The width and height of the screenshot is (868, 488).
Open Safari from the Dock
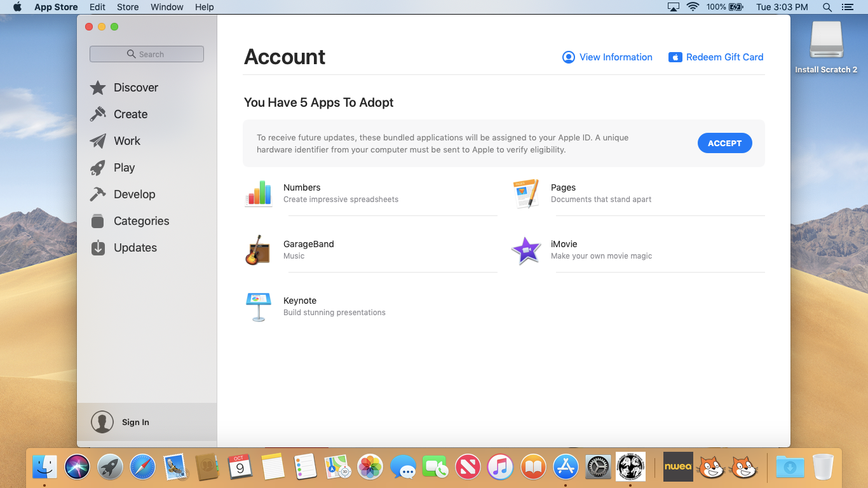coord(143,468)
